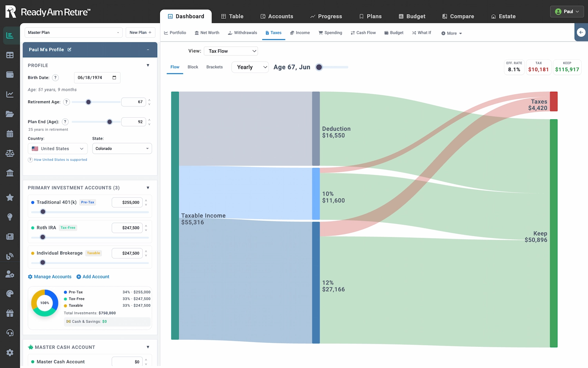The width and height of the screenshot is (588, 368).
Task: Switch to the Estate tab
Action: tap(503, 16)
